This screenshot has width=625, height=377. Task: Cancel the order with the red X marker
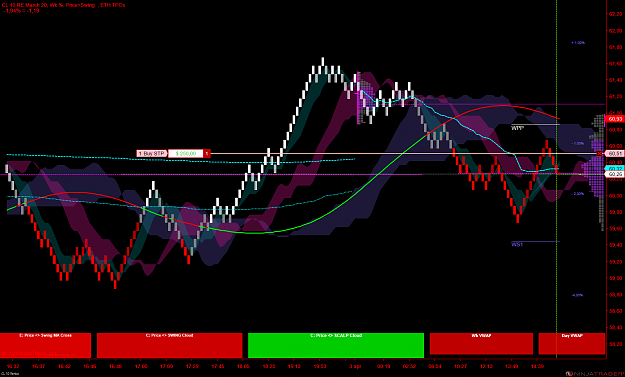599,153
